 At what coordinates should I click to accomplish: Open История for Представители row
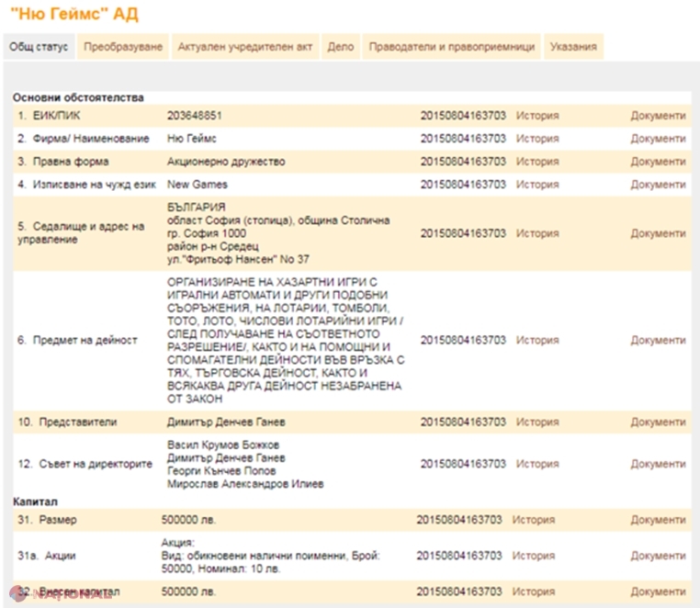coord(537,422)
